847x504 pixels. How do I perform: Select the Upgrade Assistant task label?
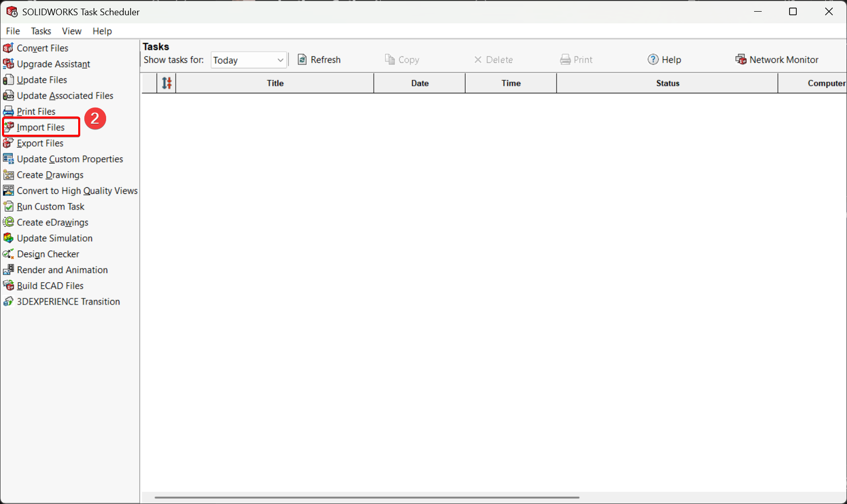tap(53, 64)
